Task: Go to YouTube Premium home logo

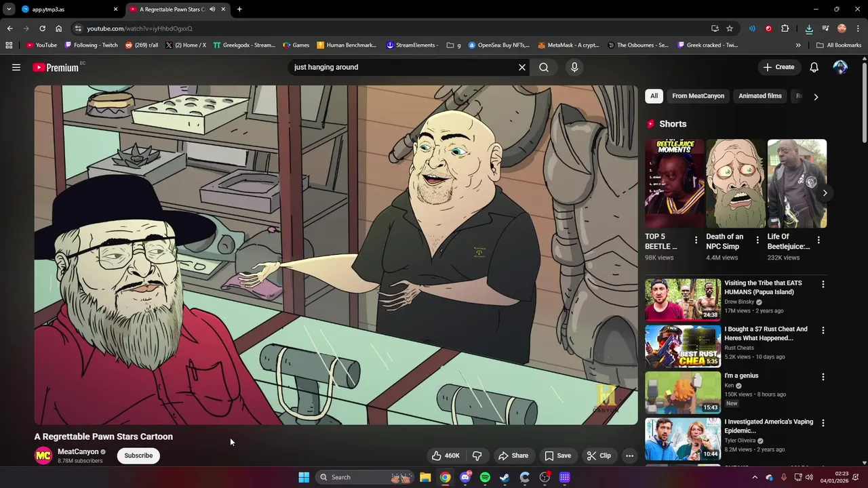Action: [x=57, y=67]
